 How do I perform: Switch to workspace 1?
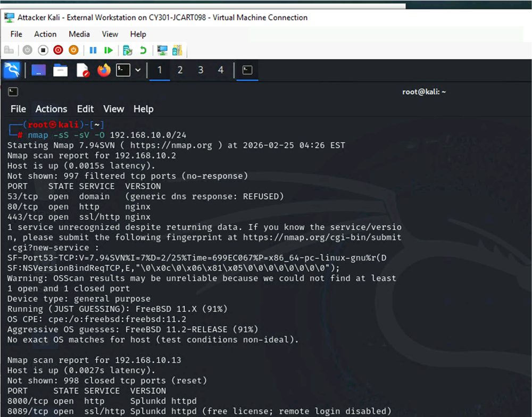(160, 70)
